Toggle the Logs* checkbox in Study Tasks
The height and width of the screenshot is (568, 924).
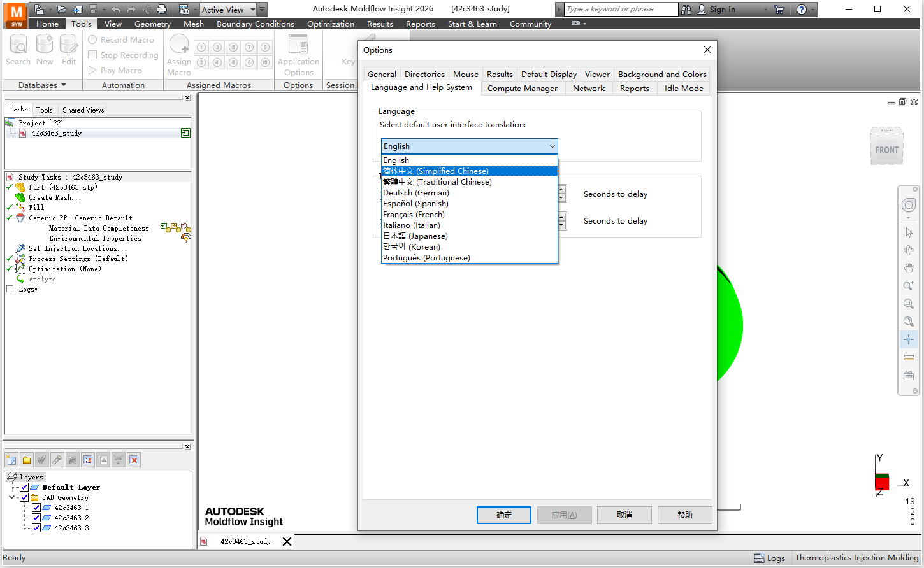click(10, 289)
